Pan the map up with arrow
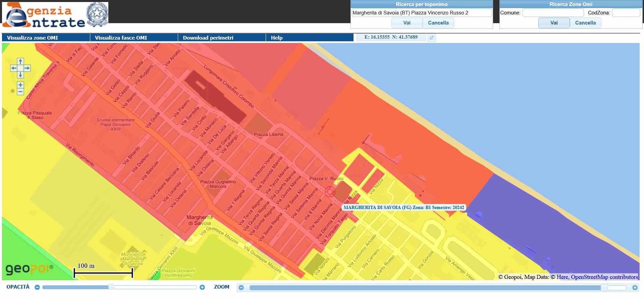644x298 pixels. [20, 61]
